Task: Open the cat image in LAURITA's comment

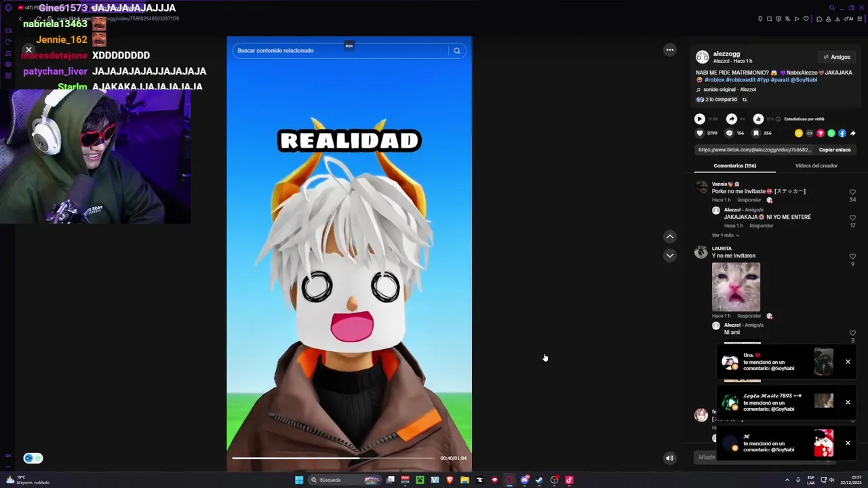Action: click(736, 287)
